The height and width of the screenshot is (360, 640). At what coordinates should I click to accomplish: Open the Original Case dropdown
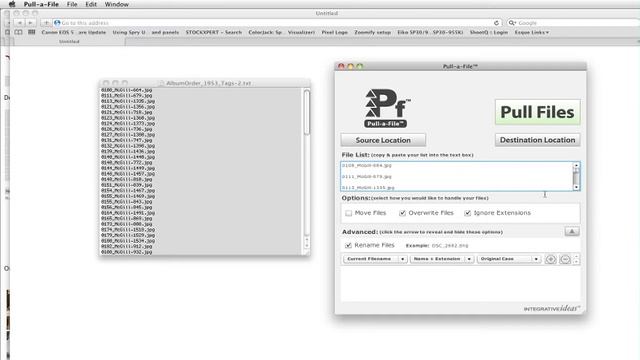pyautogui.click(x=509, y=259)
